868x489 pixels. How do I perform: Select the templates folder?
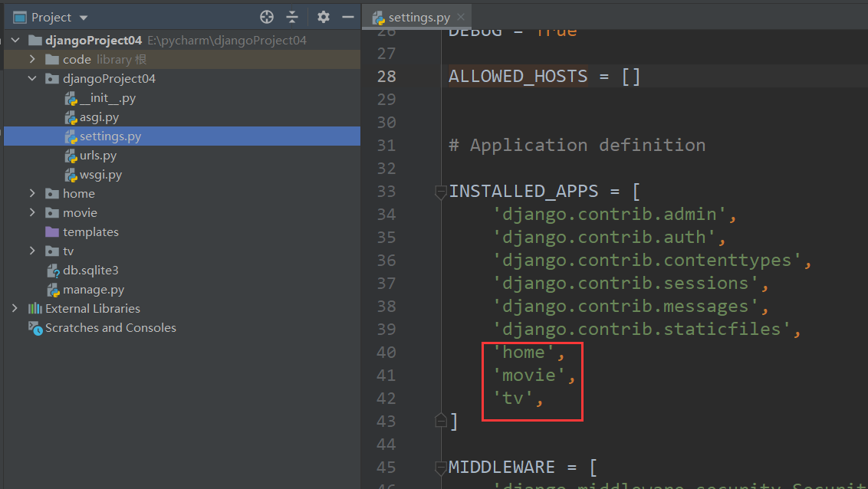(90, 232)
